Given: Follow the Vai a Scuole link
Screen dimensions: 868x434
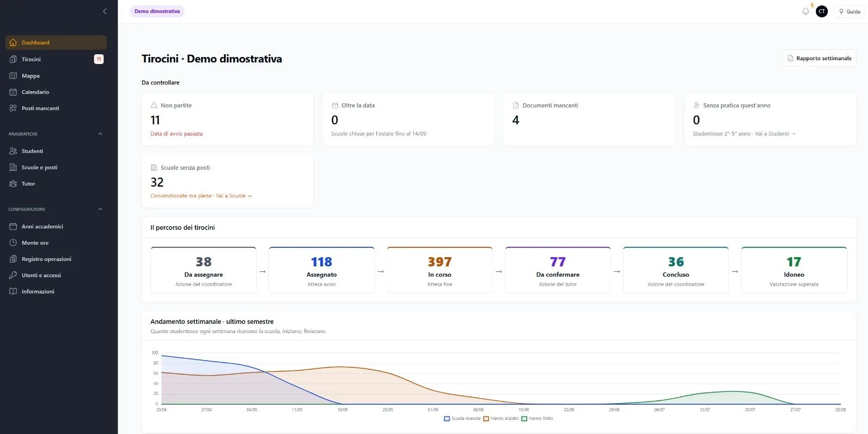Looking at the screenshot, I should pos(234,196).
